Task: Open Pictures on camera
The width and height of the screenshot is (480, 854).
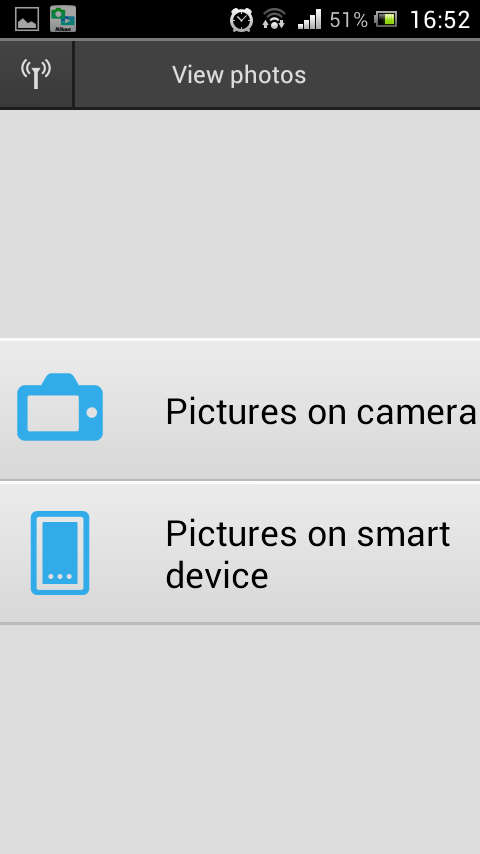Action: [240, 410]
